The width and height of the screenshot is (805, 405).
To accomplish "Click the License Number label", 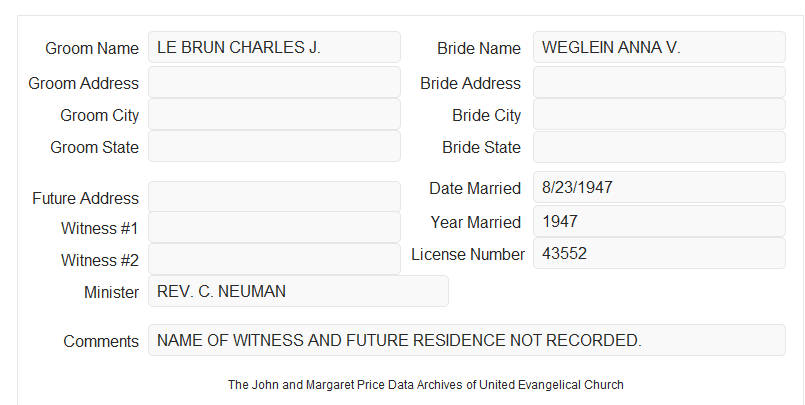I will (468, 255).
